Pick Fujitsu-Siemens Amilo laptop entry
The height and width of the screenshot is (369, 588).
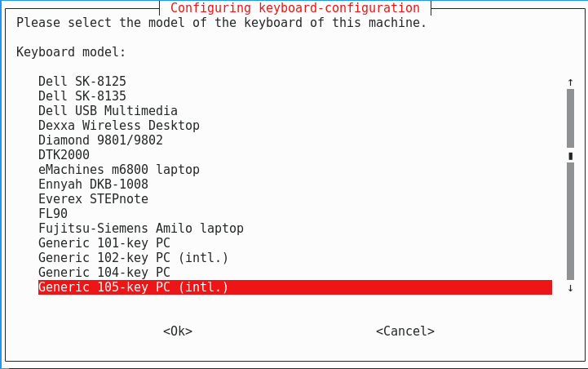[141, 229]
